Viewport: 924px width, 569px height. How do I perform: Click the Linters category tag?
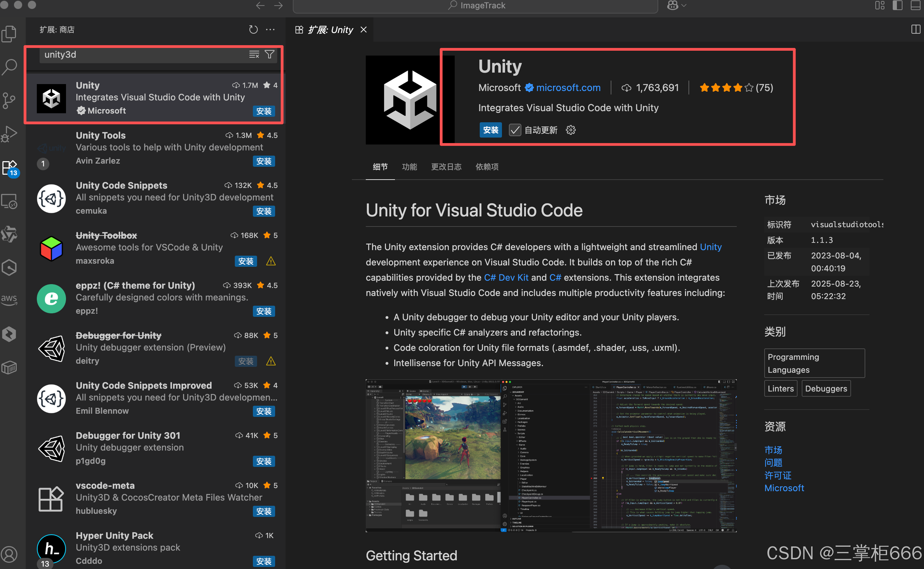click(x=781, y=388)
